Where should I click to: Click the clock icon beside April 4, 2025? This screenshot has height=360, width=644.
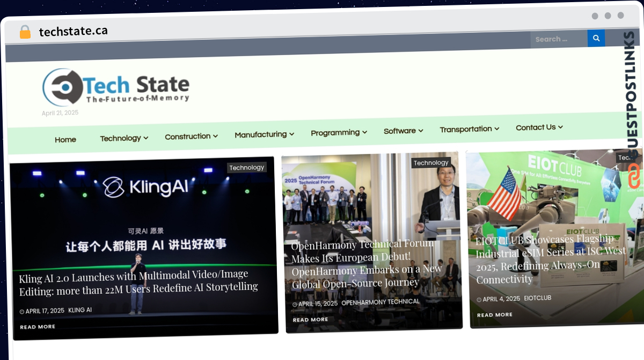coord(479,300)
